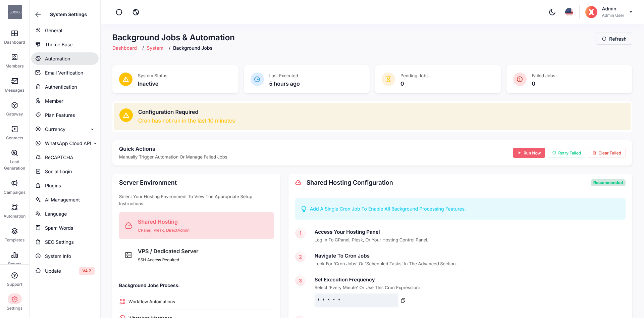Viewport: 644px width, 318px height.
Task: Copy the cron expression with copy icon
Action: [x=403, y=300]
